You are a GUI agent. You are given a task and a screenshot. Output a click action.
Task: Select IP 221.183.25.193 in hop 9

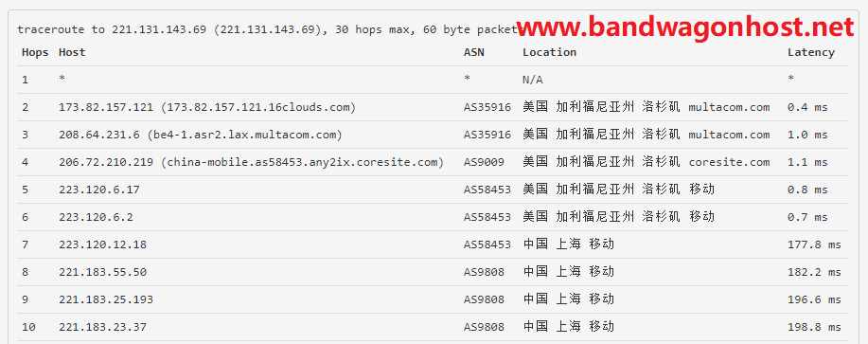point(106,299)
